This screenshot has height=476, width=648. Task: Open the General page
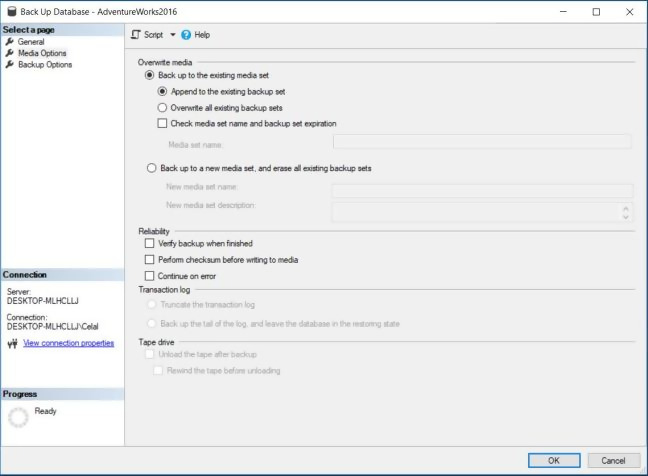31,42
